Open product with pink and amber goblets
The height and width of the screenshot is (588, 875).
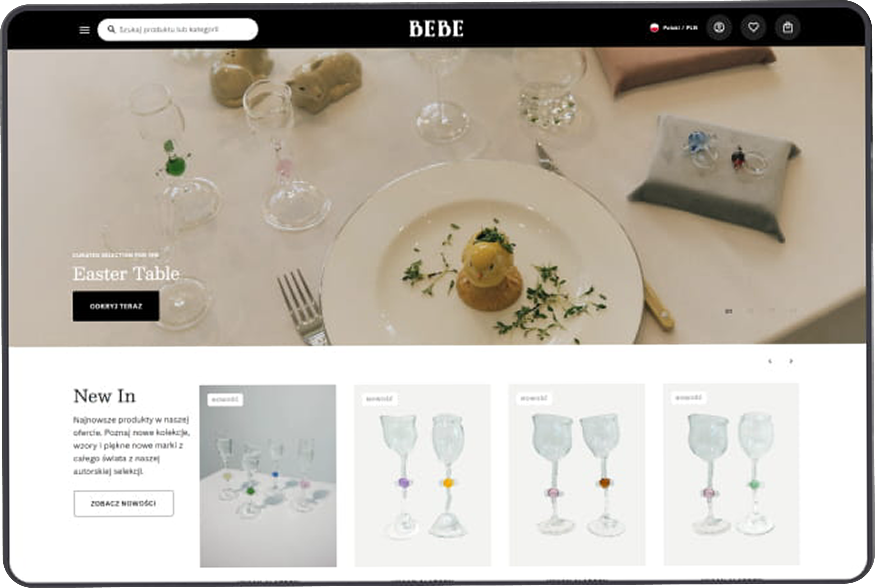point(577,474)
